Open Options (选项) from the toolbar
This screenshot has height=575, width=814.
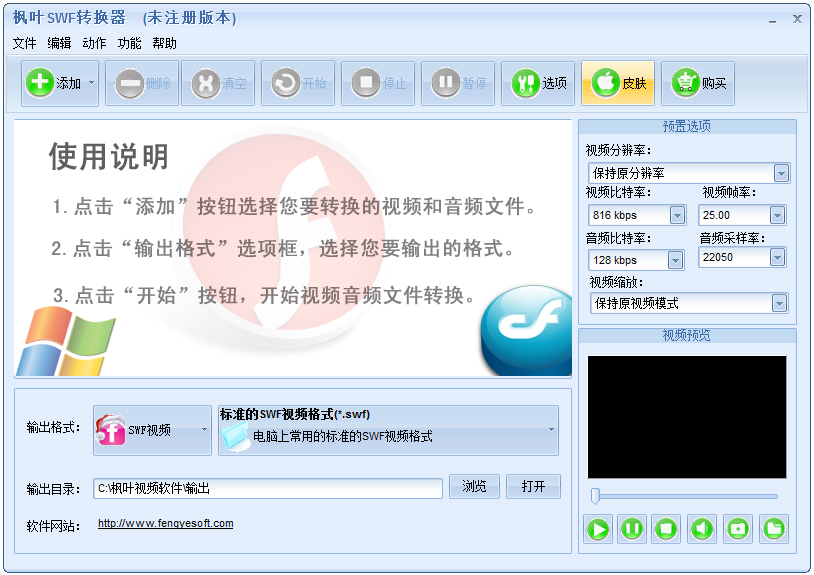(x=538, y=83)
